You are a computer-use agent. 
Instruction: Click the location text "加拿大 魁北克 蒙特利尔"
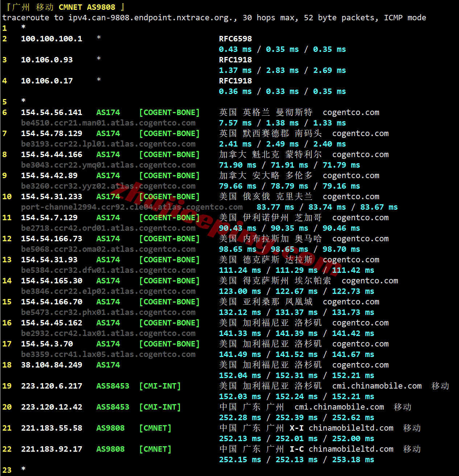pyautogui.click(x=270, y=155)
